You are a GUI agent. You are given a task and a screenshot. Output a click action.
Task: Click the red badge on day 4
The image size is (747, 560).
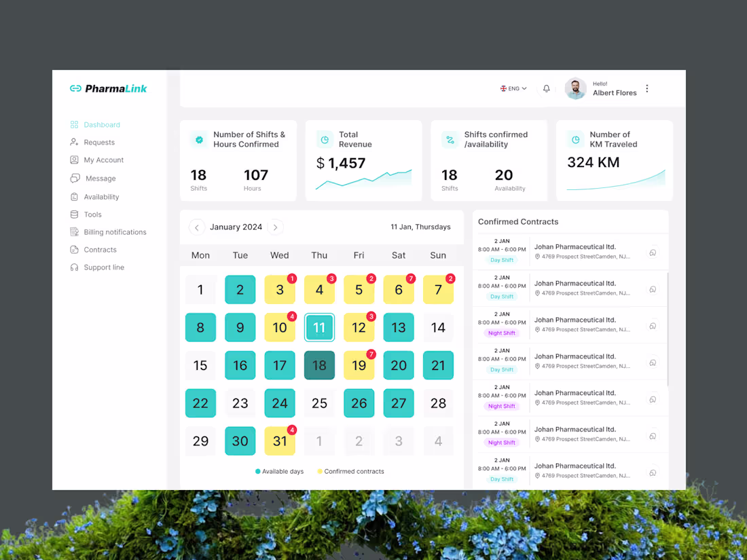point(331,278)
